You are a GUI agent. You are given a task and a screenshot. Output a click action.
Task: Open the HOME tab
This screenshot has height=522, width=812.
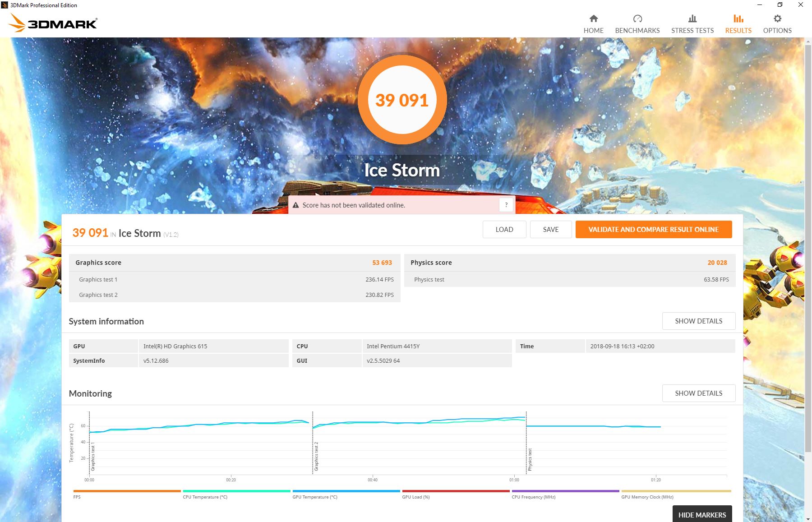tap(593, 24)
